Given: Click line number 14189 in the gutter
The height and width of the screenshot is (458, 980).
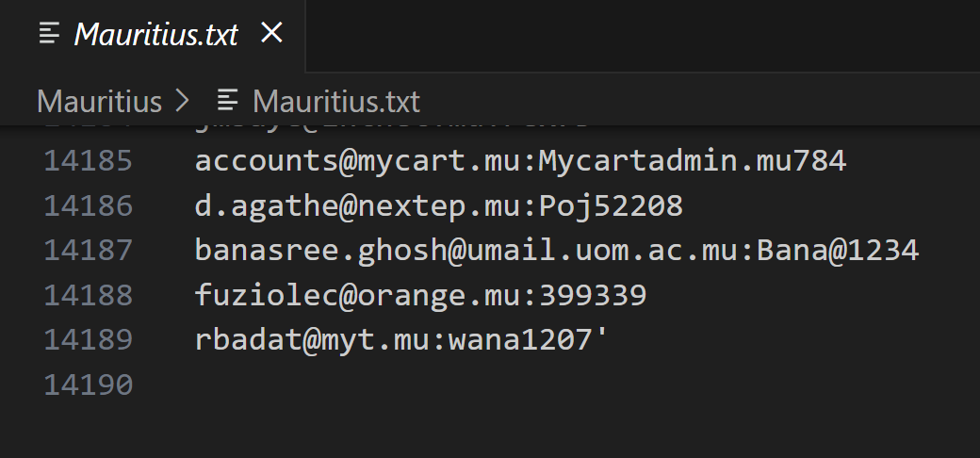Looking at the screenshot, I should tap(88, 340).
